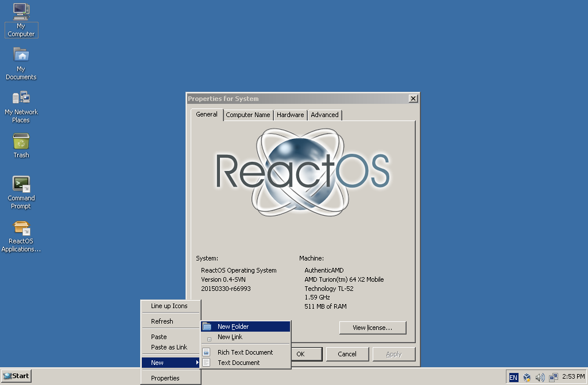Click the AuthenticAMD text
This screenshot has height=385, width=588.
pos(324,270)
